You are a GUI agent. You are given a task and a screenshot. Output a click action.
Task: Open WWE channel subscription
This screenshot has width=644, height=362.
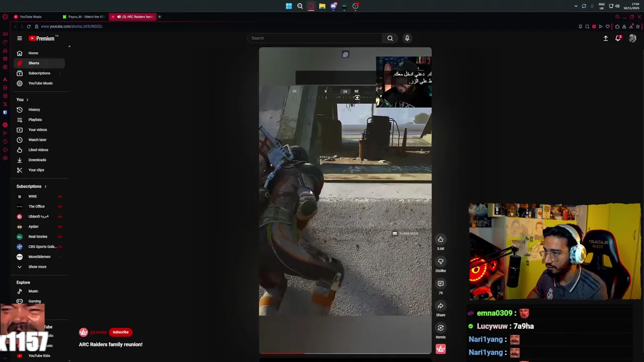point(39,196)
